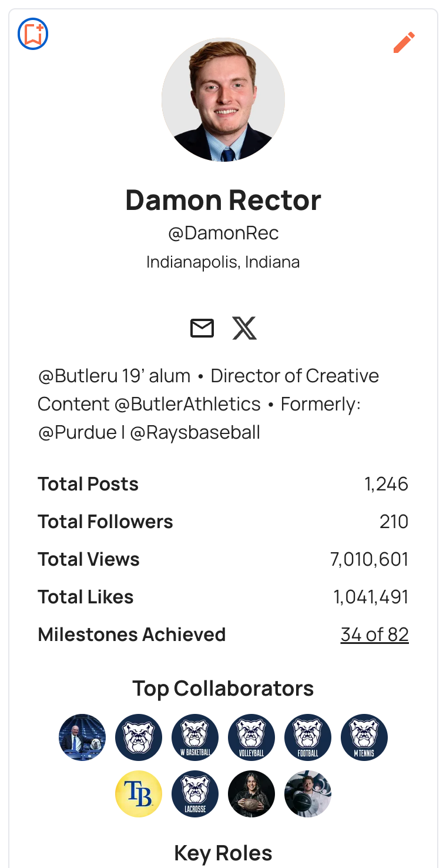Open the email envelope icon

point(202,328)
